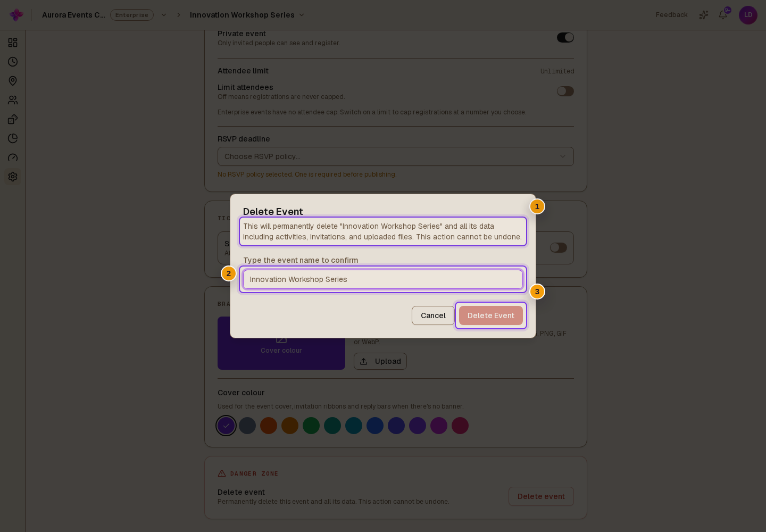Click the Upload button for banner
This screenshot has width=766, height=532.
click(380, 361)
